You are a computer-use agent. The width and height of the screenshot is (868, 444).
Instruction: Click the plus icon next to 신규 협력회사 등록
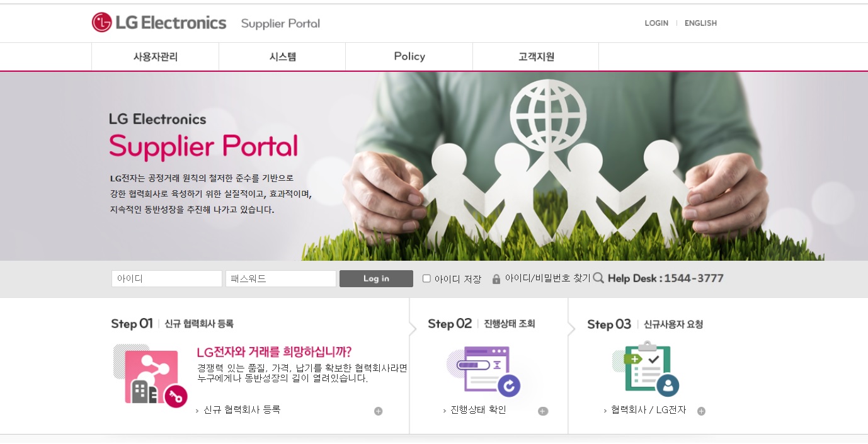pos(378,411)
